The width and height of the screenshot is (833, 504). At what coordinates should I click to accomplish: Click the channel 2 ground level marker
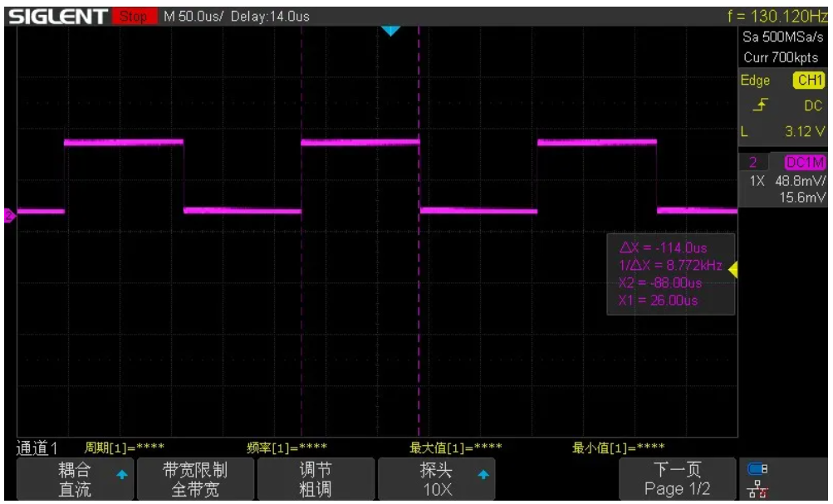click(10, 216)
